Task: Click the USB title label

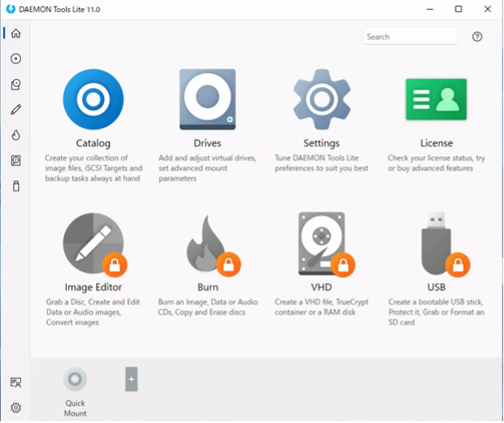Action: click(437, 287)
